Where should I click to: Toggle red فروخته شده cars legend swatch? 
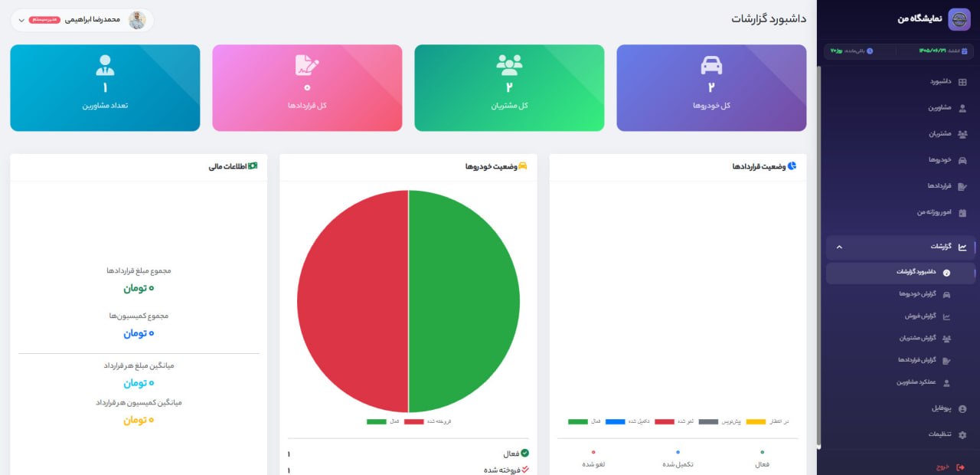(x=414, y=421)
